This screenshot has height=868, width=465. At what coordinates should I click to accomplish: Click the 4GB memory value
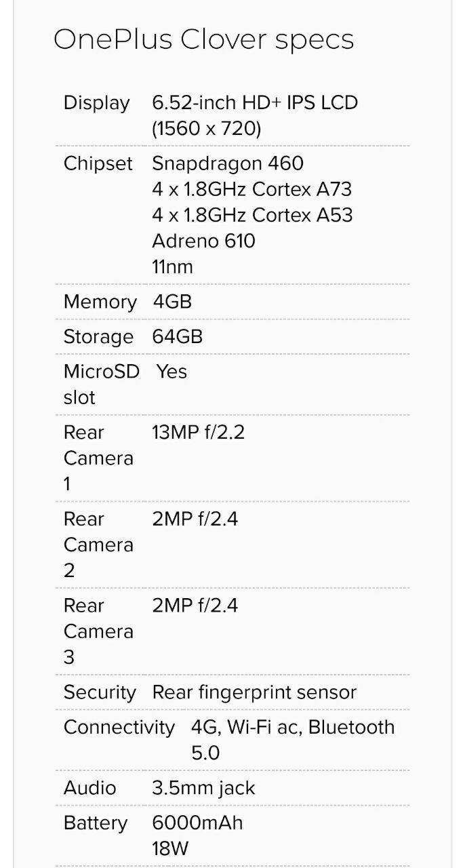(172, 302)
